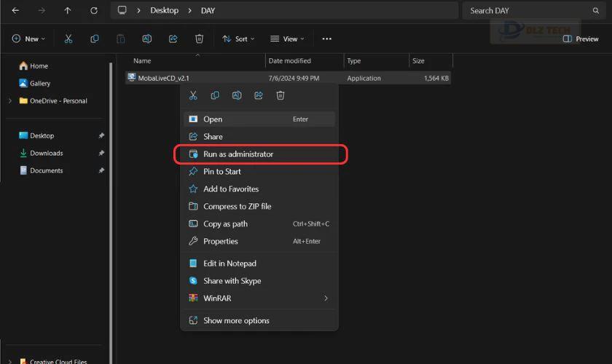Choose Open from context menu
Screen dimensions: 612x364
[259, 119]
